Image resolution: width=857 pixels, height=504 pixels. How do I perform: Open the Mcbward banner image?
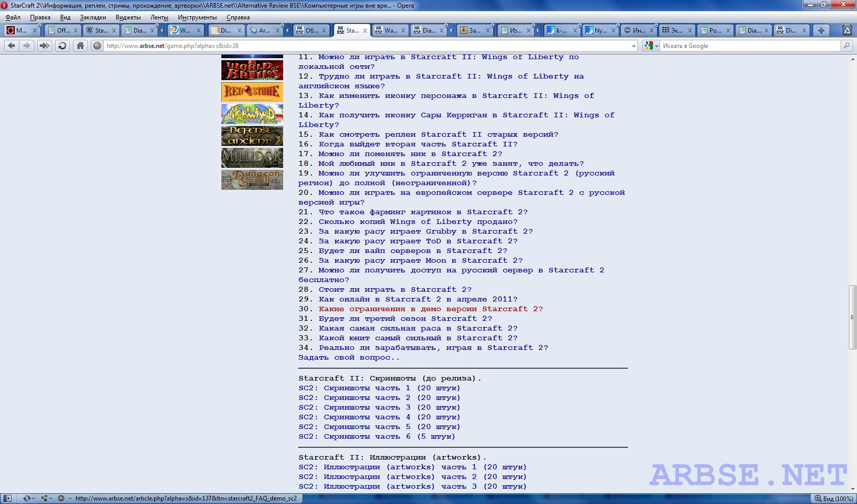pos(252,114)
